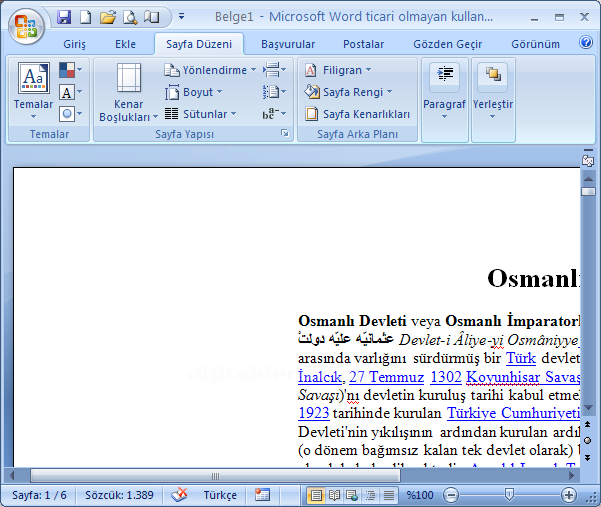Open Word Help question mark
This screenshot has height=507, width=601.
[586, 42]
